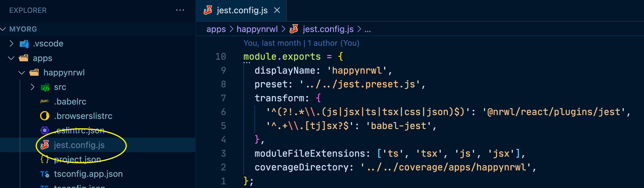Collapse the MYORG workspace section
The width and height of the screenshot is (644, 188).
[3, 29]
